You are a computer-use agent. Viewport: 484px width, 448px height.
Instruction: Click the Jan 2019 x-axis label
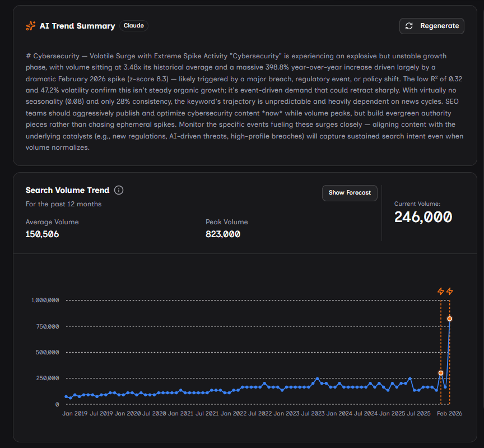coord(75,413)
